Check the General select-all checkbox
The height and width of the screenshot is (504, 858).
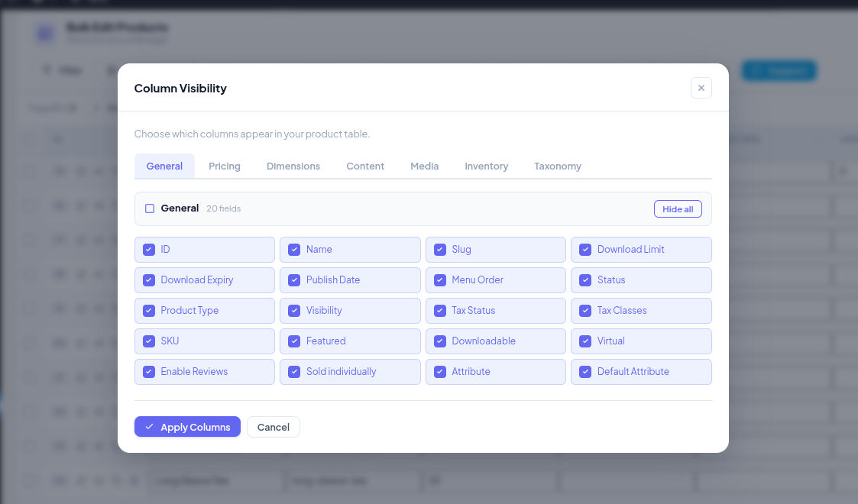[x=149, y=208]
